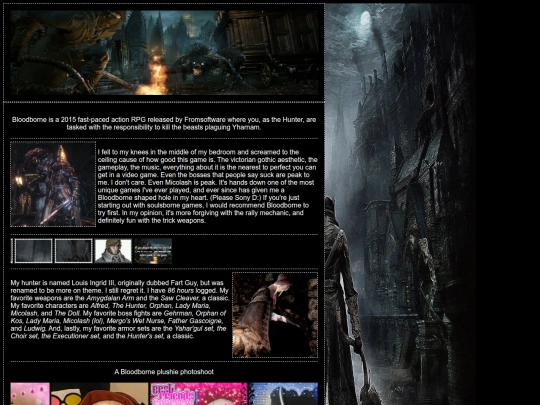Click the Bloodborne banner image at top
The width and height of the screenshot is (540, 405).
click(164, 52)
